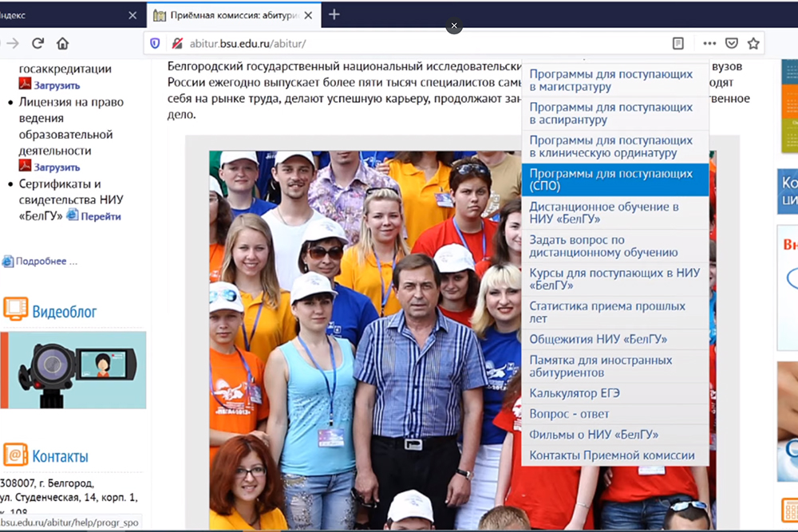Click Перейти link for certificates

[101, 216]
